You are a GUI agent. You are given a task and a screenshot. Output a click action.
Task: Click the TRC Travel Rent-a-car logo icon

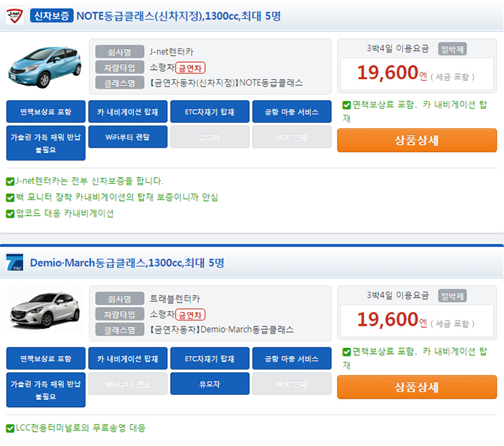tap(14, 262)
